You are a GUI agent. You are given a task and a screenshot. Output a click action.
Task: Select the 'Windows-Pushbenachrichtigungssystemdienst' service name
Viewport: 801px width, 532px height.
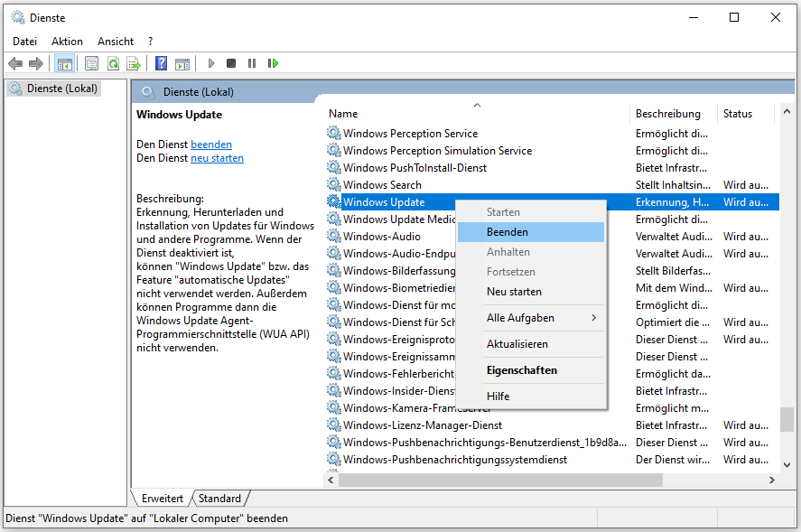pos(455,460)
